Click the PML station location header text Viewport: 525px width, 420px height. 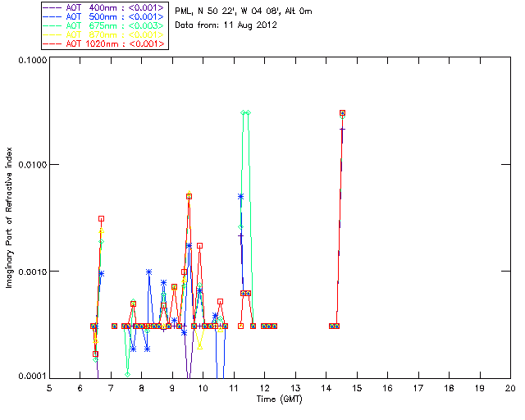click(x=244, y=11)
